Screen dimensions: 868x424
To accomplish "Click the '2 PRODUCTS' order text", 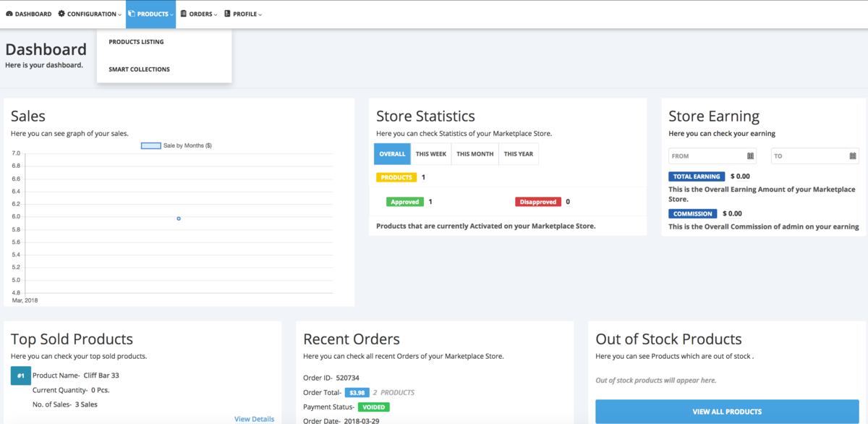I will (x=393, y=393).
